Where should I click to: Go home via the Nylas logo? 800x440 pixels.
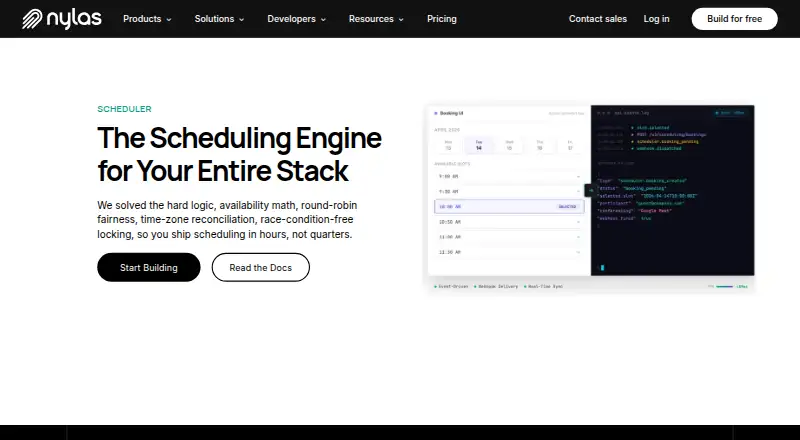click(x=62, y=19)
